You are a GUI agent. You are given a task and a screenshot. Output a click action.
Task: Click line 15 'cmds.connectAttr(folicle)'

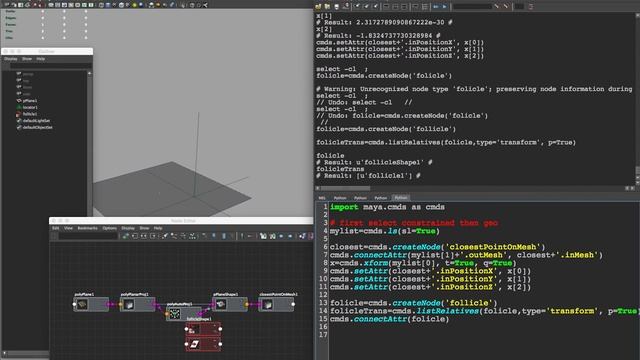pyautogui.click(x=389, y=319)
